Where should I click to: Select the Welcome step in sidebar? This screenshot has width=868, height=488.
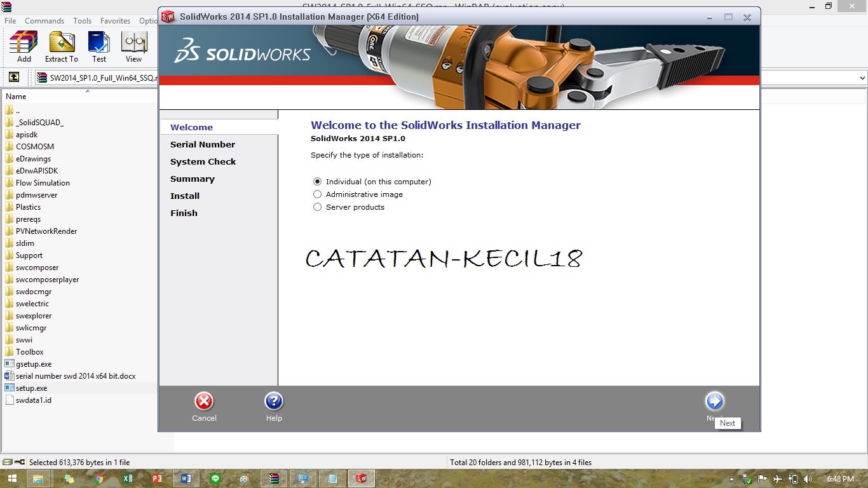tap(191, 127)
